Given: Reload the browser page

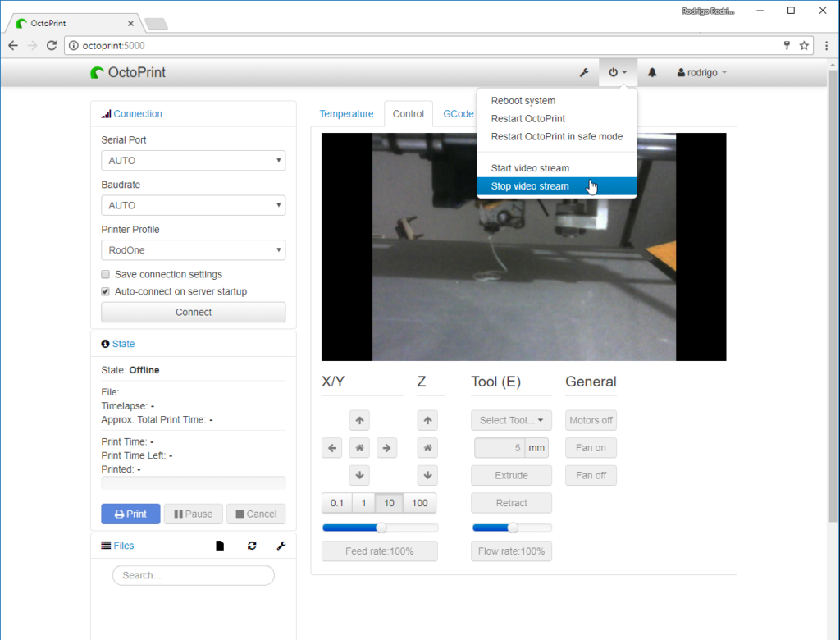Looking at the screenshot, I should coord(52,46).
